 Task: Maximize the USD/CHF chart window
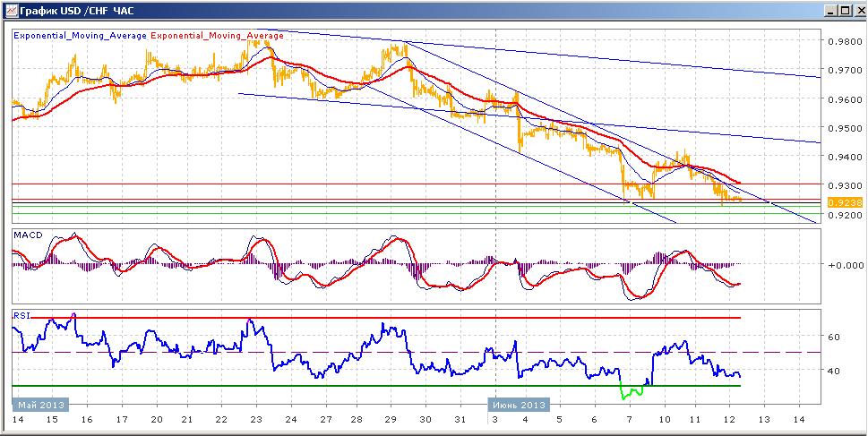pyautogui.click(x=844, y=10)
